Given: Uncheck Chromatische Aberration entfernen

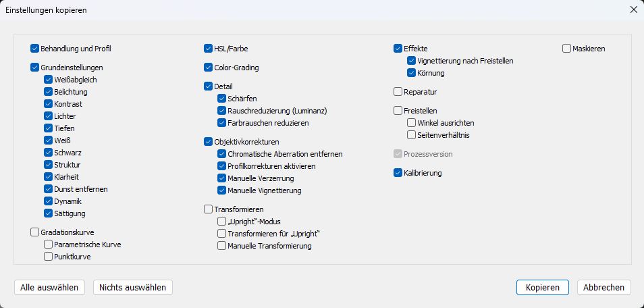Looking at the screenshot, I should (x=222, y=154).
